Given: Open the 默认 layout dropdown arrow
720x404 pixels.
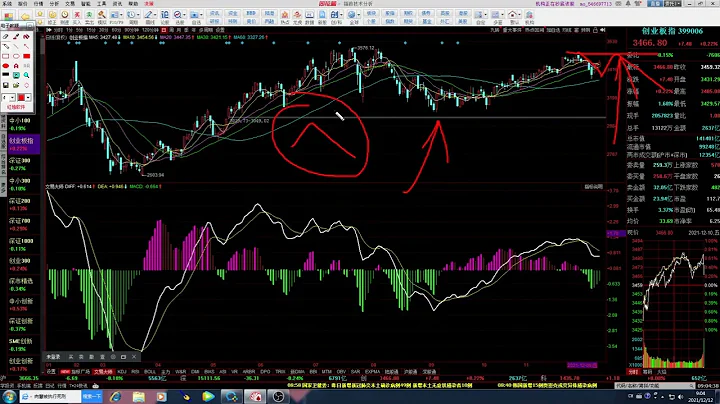Looking at the screenshot, I should click(x=519, y=15).
